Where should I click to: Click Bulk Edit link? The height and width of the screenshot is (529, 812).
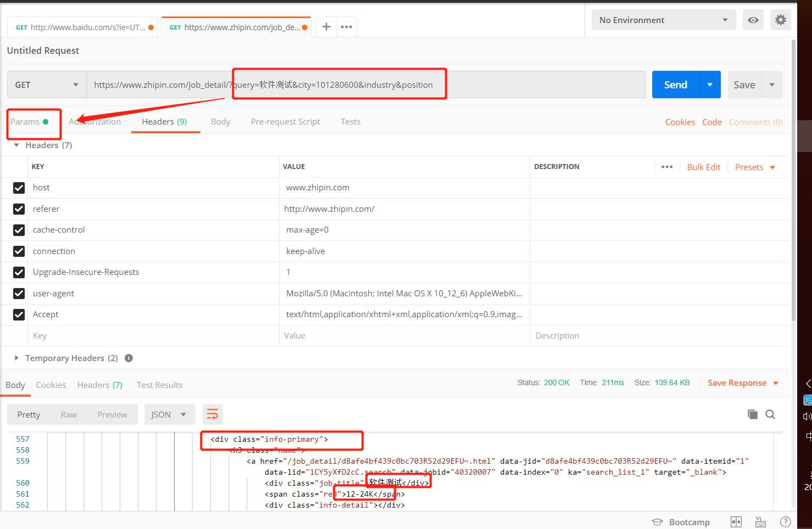(704, 167)
